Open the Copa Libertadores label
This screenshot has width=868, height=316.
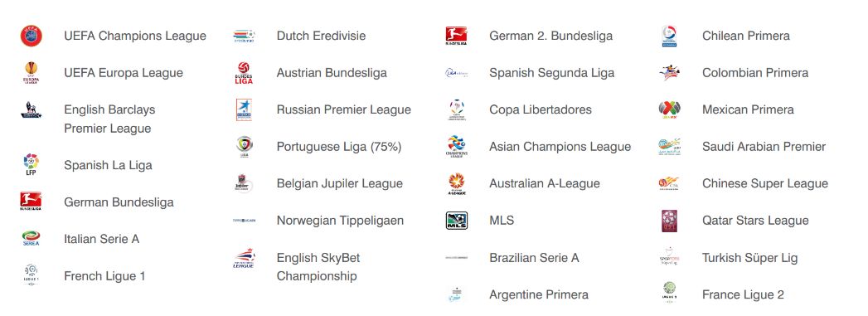point(541,109)
